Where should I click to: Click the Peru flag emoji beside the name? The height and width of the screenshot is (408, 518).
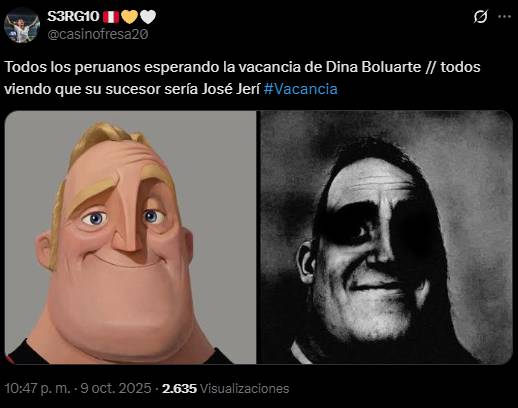(x=111, y=17)
